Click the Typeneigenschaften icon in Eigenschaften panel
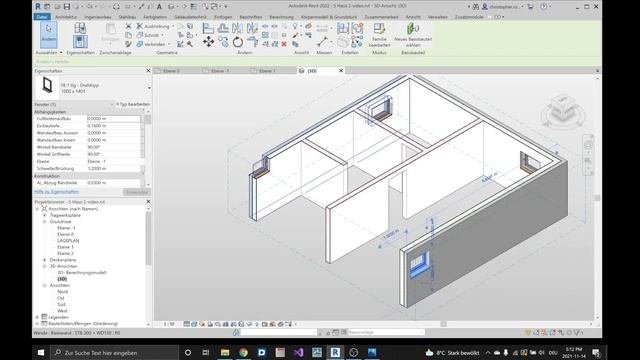Viewport: 640px width, 360px height. click(80, 28)
